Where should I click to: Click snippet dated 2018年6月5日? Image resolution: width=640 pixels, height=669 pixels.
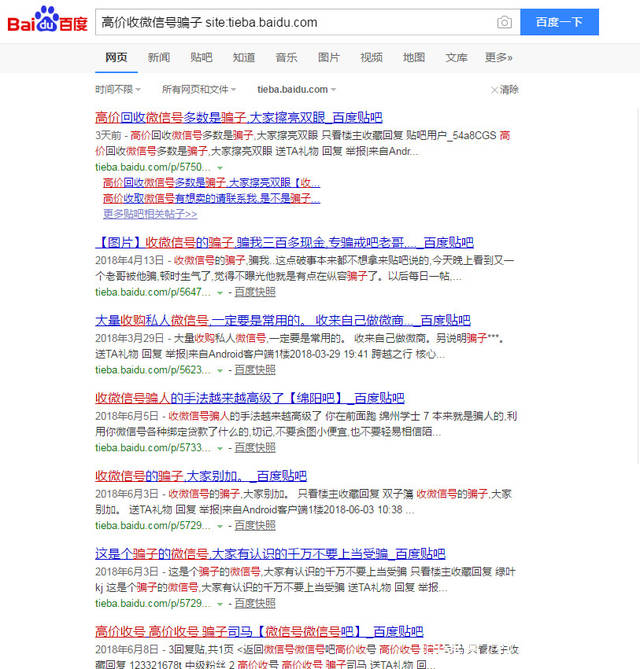[x=306, y=424]
